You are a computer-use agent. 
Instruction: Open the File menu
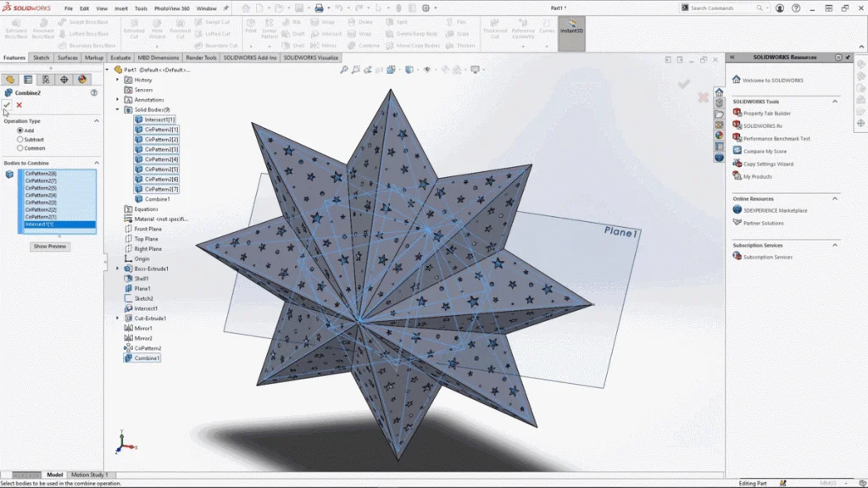click(x=68, y=8)
